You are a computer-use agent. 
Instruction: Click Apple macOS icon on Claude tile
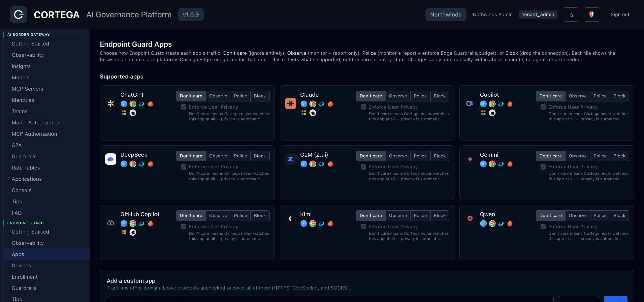(313, 113)
